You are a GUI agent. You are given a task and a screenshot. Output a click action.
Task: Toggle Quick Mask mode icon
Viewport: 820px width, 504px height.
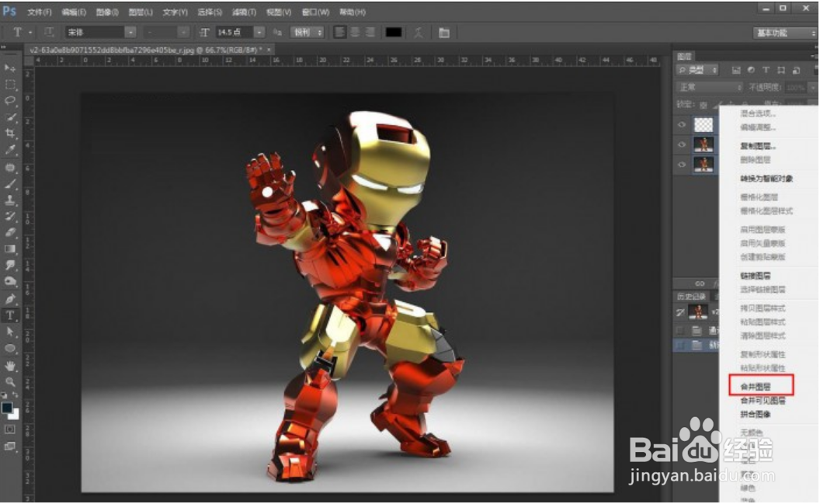tap(10, 429)
